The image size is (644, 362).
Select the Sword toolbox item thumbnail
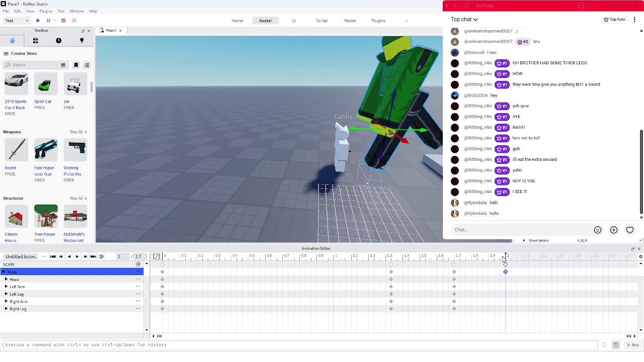click(x=16, y=150)
